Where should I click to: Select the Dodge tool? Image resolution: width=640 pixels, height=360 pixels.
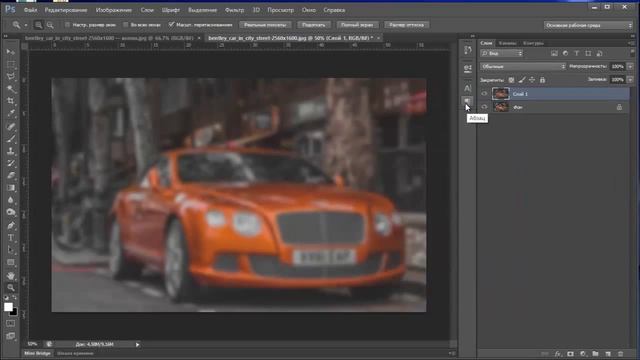tap(11, 212)
